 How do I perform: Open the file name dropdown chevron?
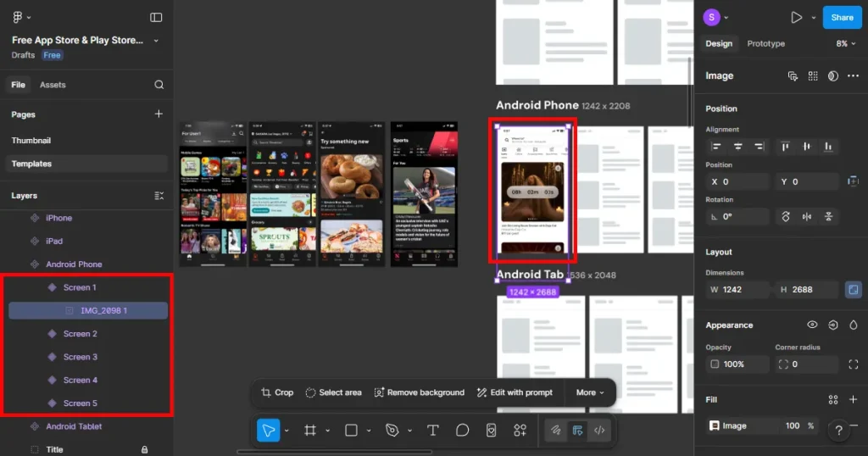coord(156,41)
